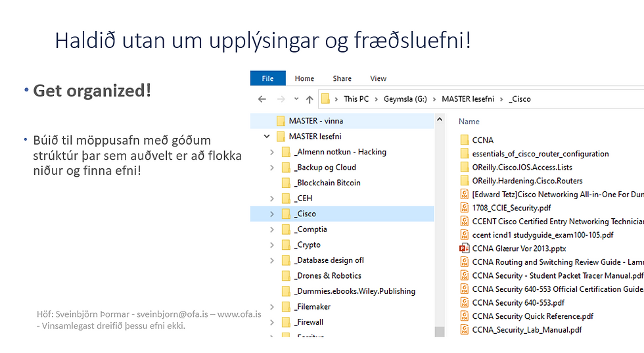Expand the _Backup og Cloud folder
This screenshot has height=353, width=644.
272,168
